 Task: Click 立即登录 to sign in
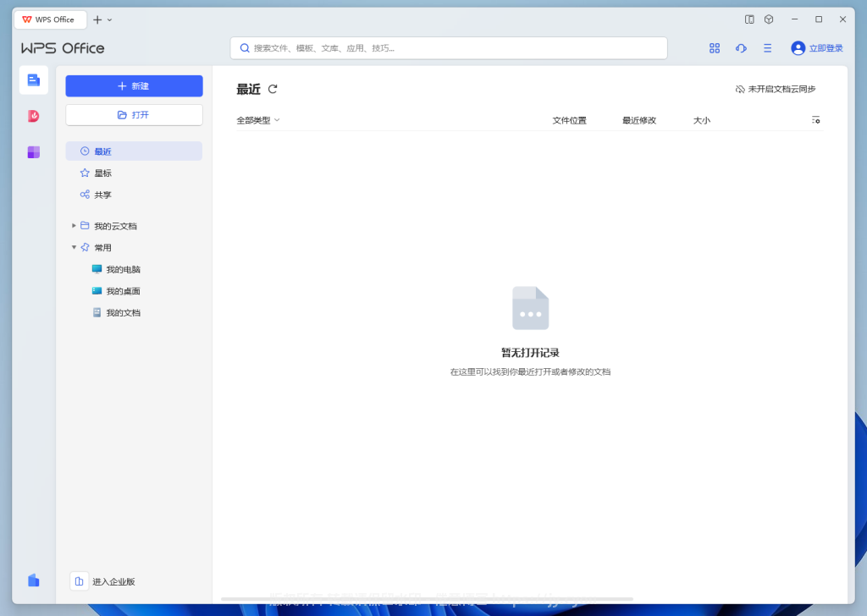[817, 48]
